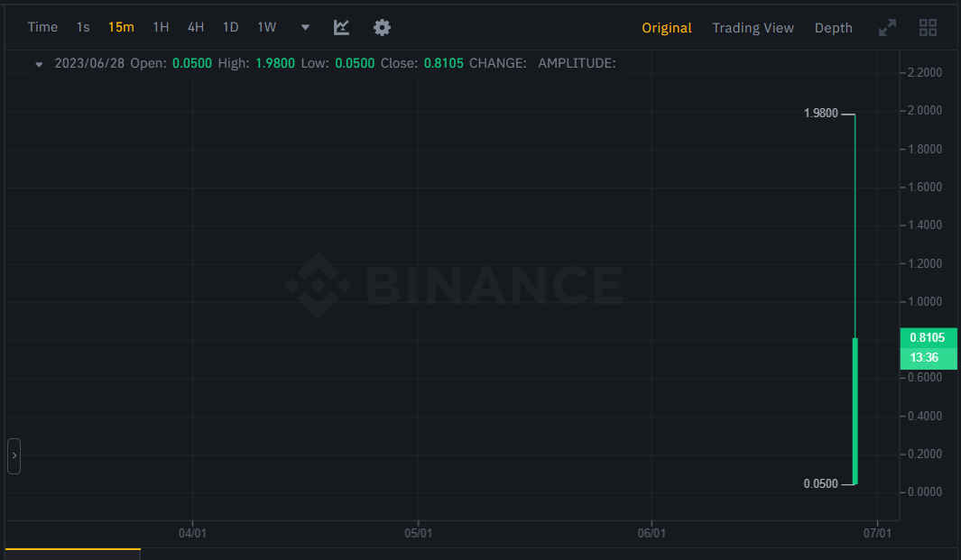Switch to Original chart view

(x=666, y=28)
